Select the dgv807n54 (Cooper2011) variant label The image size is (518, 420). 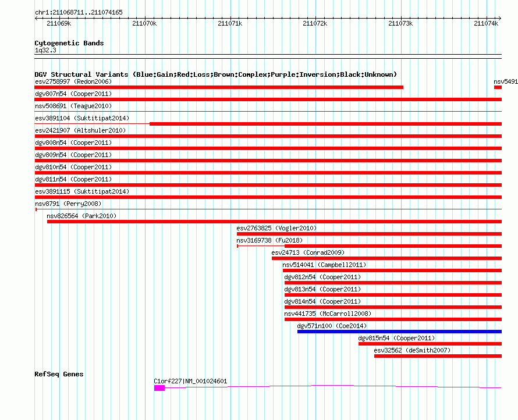(73, 94)
